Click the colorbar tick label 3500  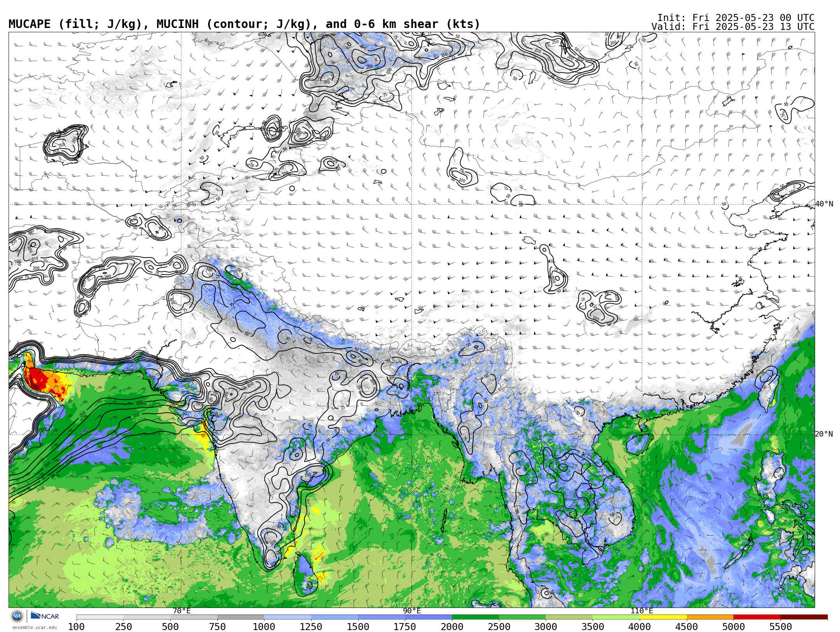tap(593, 627)
